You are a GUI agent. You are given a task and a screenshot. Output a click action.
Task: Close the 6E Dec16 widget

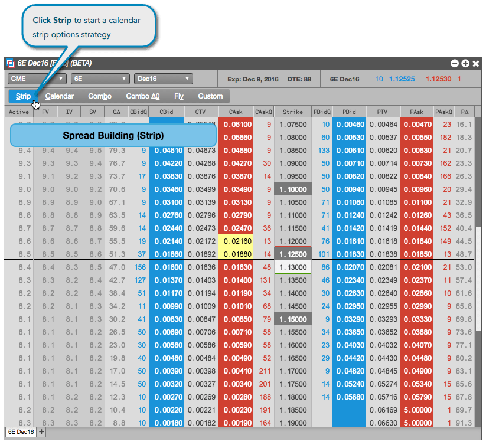(x=475, y=64)
